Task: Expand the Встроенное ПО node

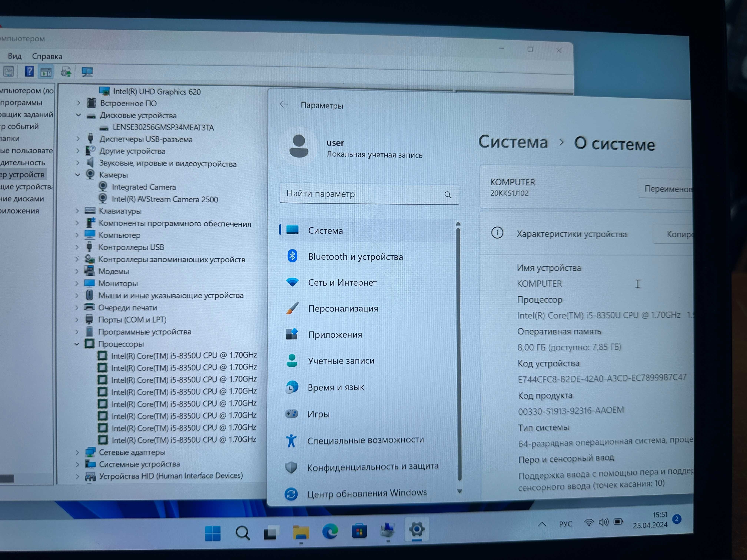Action: click(78, 103)
